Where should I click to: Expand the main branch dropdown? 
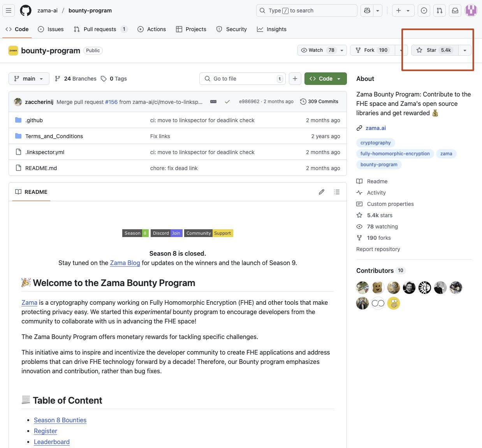tap(29, 79)
